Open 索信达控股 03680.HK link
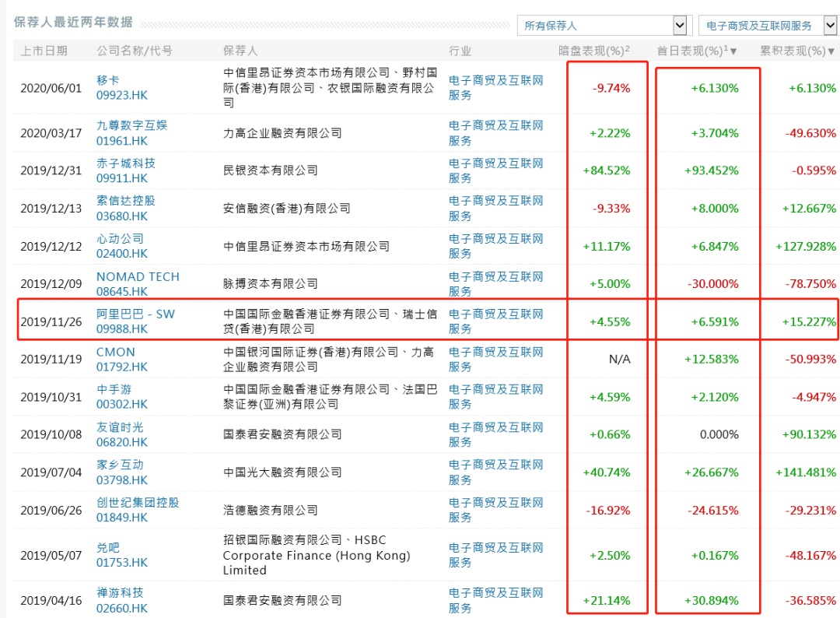The width and height of the screenshot is (840, 618). coord(126,208)
